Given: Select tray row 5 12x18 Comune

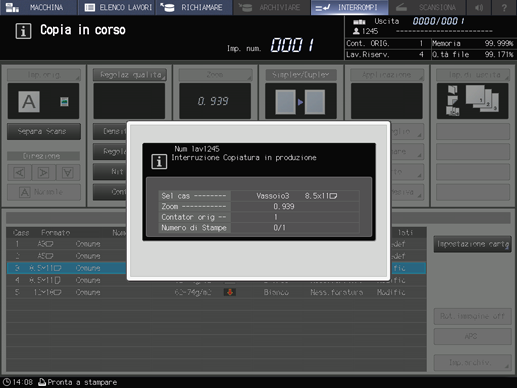Looking at the screenshot, I should (x=216, y=292).
